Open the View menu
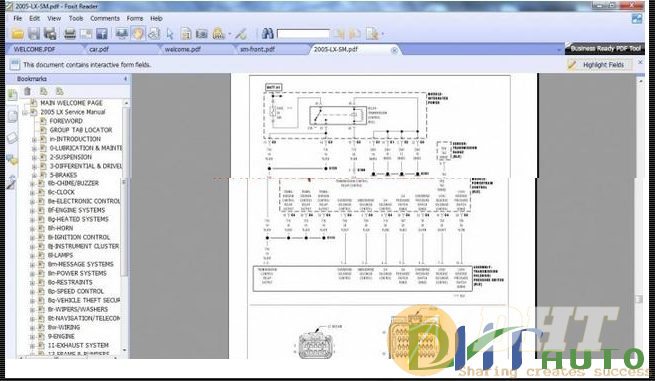655x381 pixels. coord(54,18)
